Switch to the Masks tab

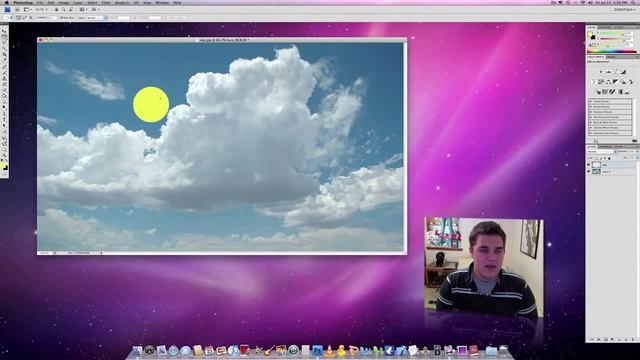(611, 57)
